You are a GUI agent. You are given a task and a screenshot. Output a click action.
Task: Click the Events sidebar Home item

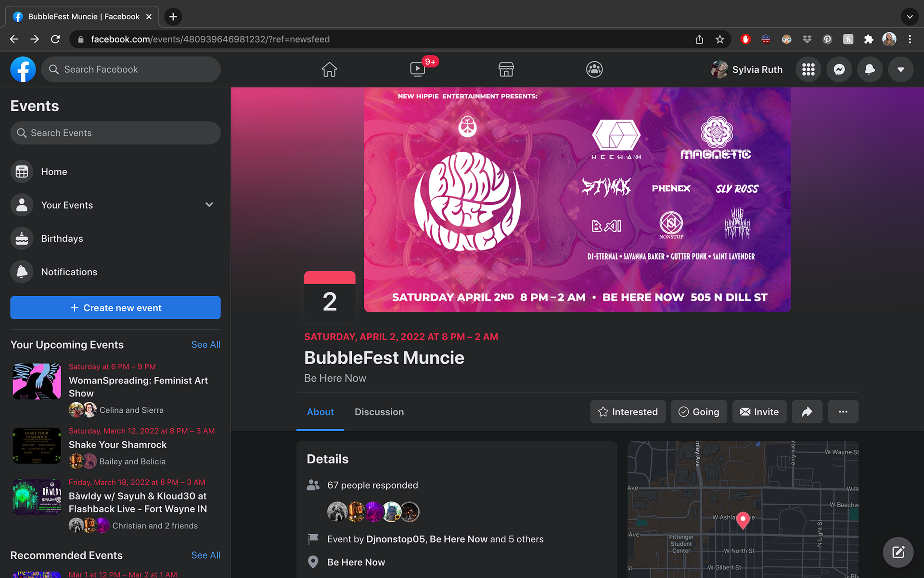point(115,171)
